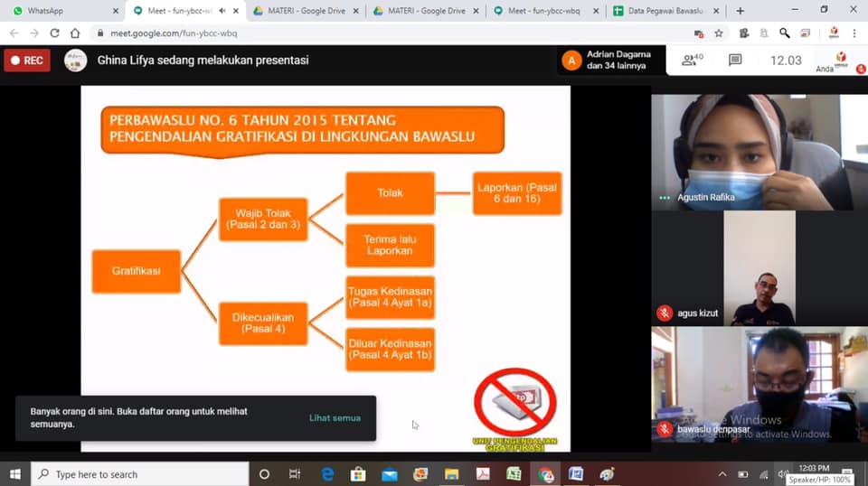Open the meeting chat panel
This screenshot has width=868, height=486.
(x=735, y=60)
